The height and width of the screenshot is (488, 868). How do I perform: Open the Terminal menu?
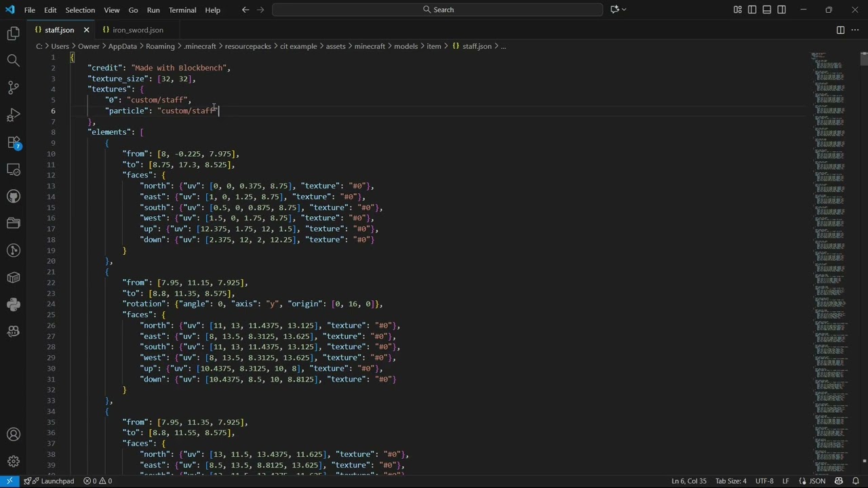(x=182, y=9)
